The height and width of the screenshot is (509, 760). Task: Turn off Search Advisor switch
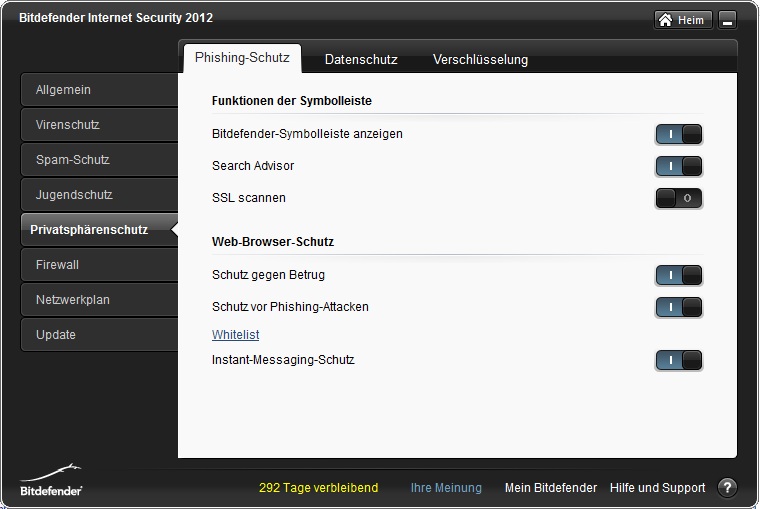tap(679, 166)
